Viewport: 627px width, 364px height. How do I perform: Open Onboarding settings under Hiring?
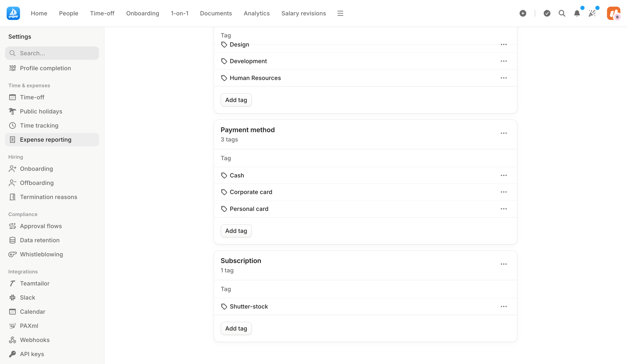[x=52, y=169]
